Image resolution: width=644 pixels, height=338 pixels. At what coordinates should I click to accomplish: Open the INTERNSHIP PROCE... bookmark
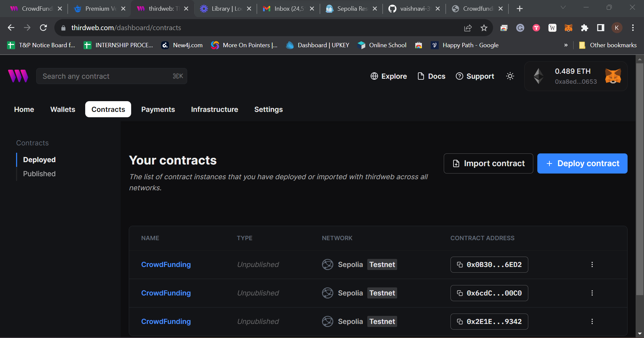point(118,45)
